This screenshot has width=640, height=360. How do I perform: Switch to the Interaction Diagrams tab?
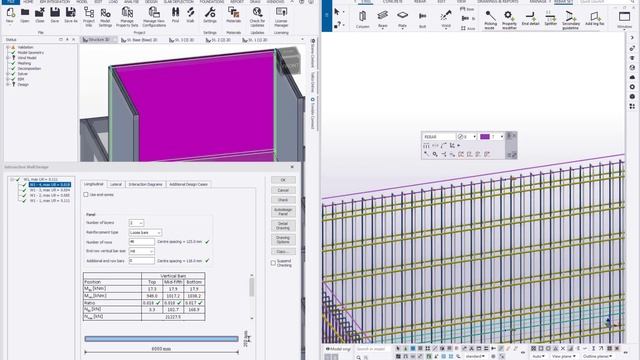point(145,184)
